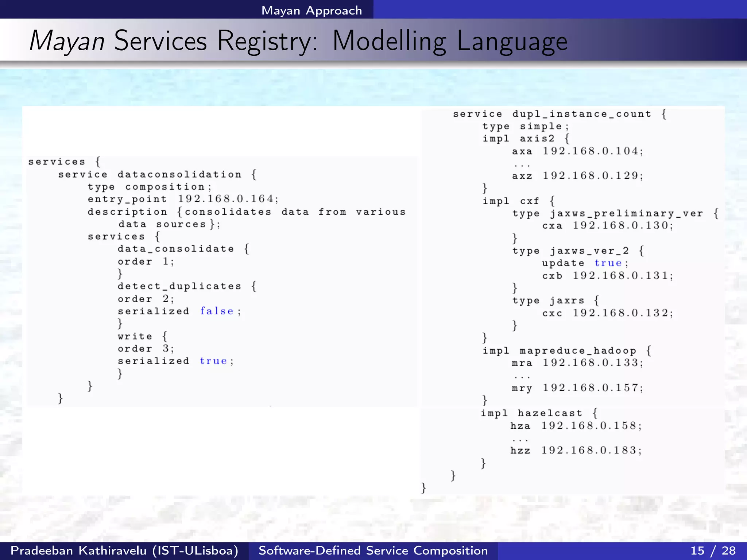Click footer title 'Software-Defined Service Composition'
The height and width of the screenshot is (560, 747).
[x=373, y=551]
